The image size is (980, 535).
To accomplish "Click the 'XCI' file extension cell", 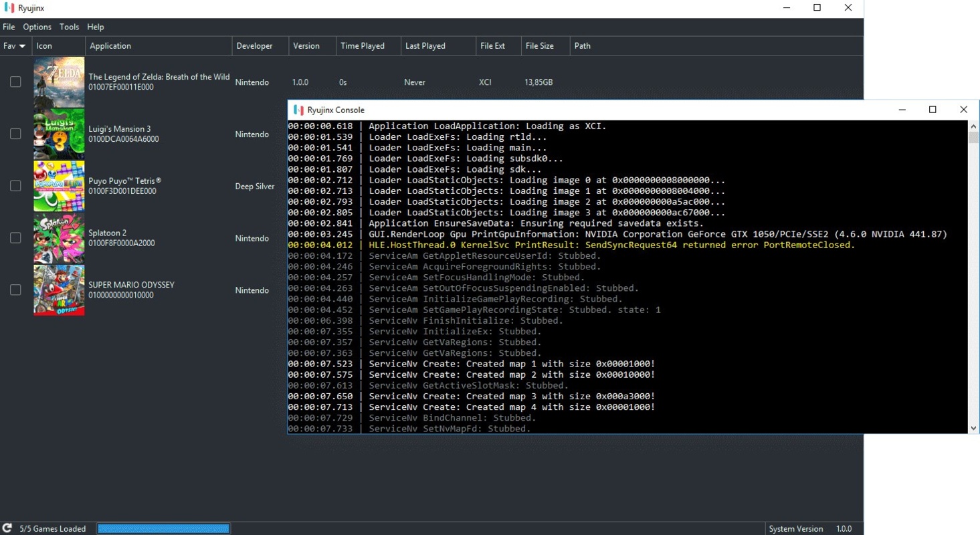I will click(485, 82).
